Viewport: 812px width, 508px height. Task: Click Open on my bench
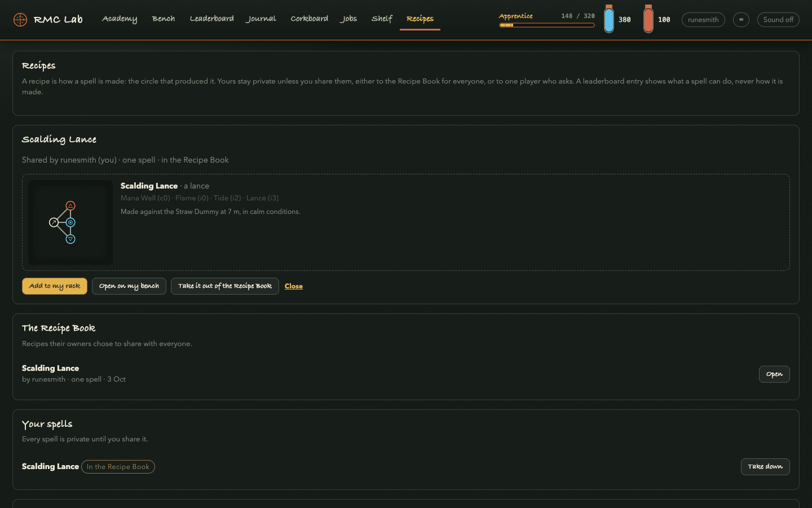[x=129, y=286]
